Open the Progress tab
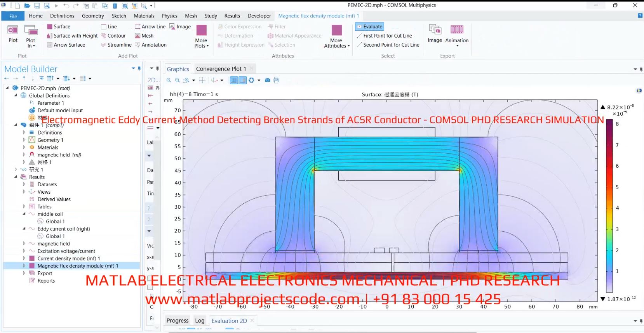This screenshot has width=644, height=333. [178, 321]
